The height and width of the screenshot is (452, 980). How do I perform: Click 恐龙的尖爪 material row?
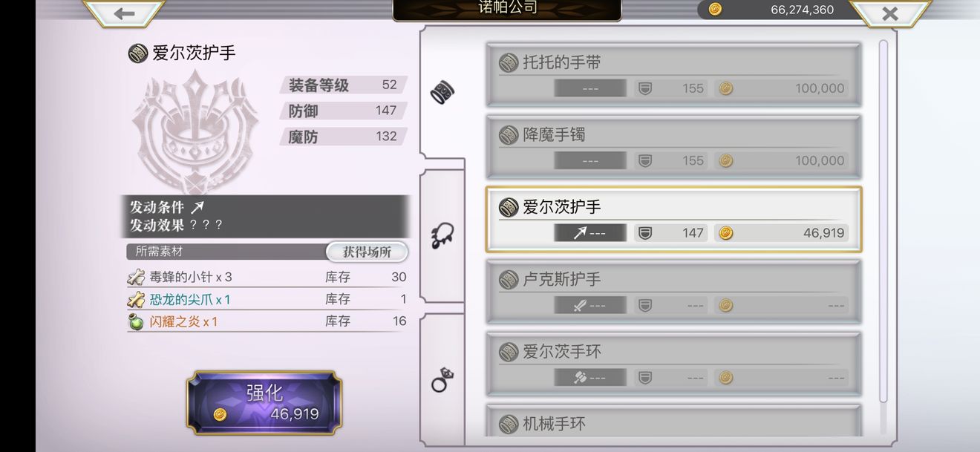coord(267,299)
